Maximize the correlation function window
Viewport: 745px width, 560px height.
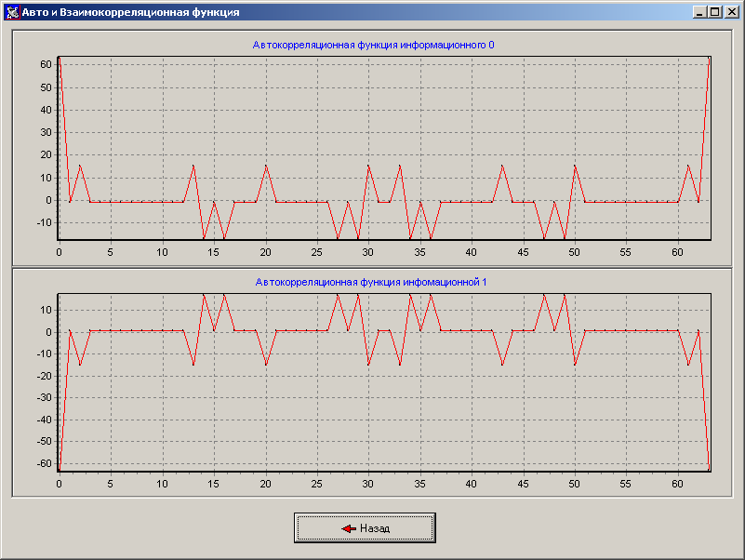tap(714, 12)
